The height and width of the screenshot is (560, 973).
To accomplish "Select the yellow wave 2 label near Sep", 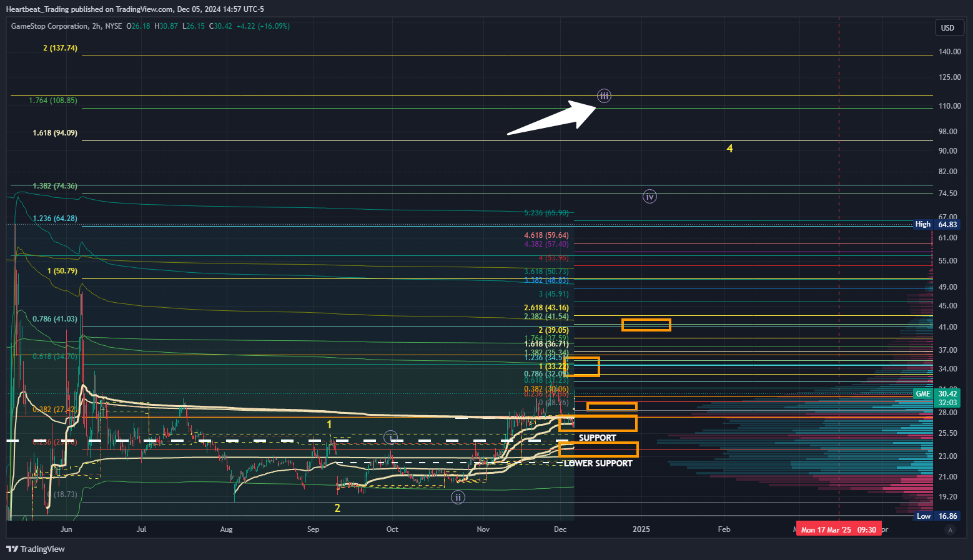I will 337,508.
